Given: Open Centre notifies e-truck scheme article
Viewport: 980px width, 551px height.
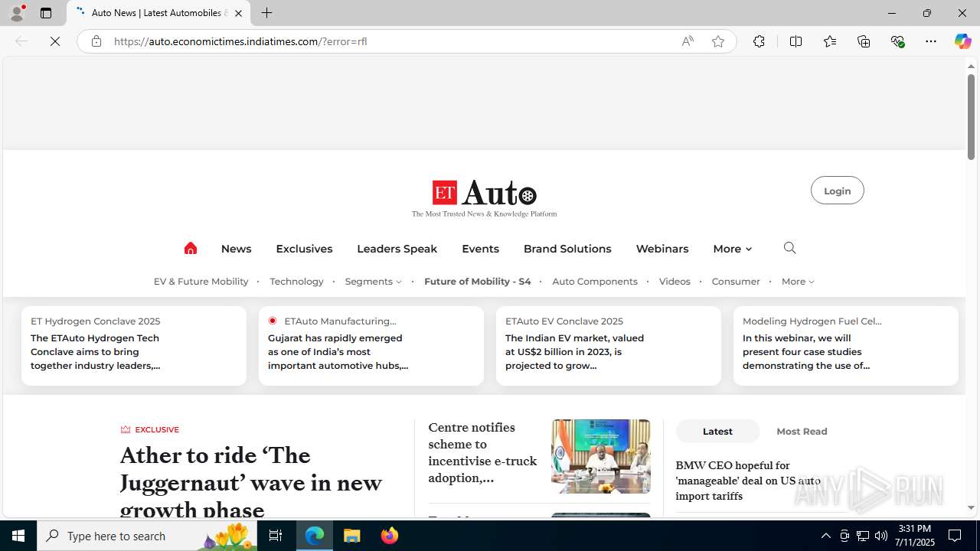Looking at the screenshot, I should pyautogui.click(x=482, y=452).
